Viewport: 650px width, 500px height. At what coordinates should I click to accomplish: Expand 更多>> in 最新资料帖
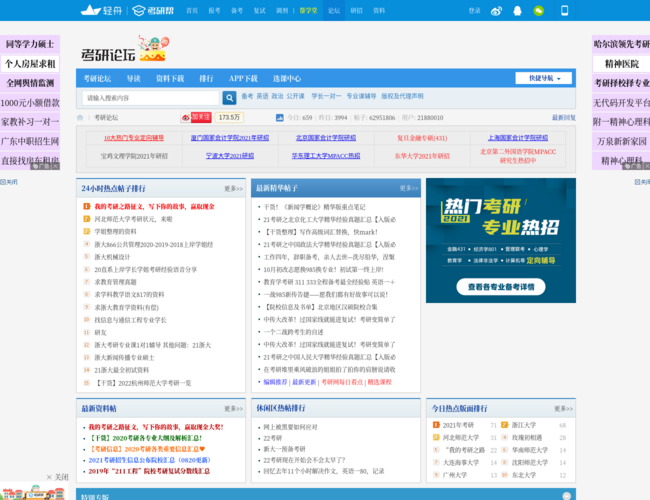click(234, 409)
